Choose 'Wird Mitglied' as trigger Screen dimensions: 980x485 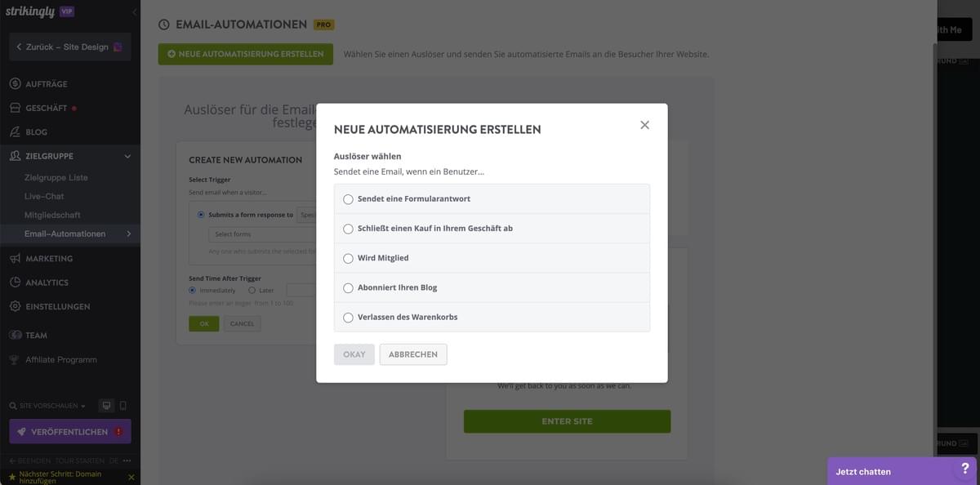[x=348, y=257]
